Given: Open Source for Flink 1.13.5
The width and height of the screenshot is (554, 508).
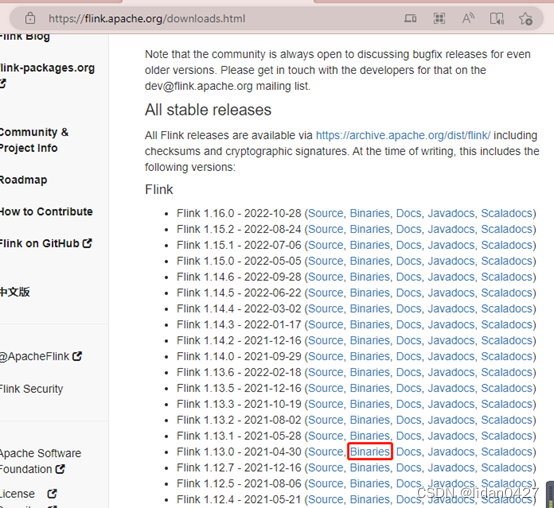Looking at the screenshot, I should coord(326,388).
